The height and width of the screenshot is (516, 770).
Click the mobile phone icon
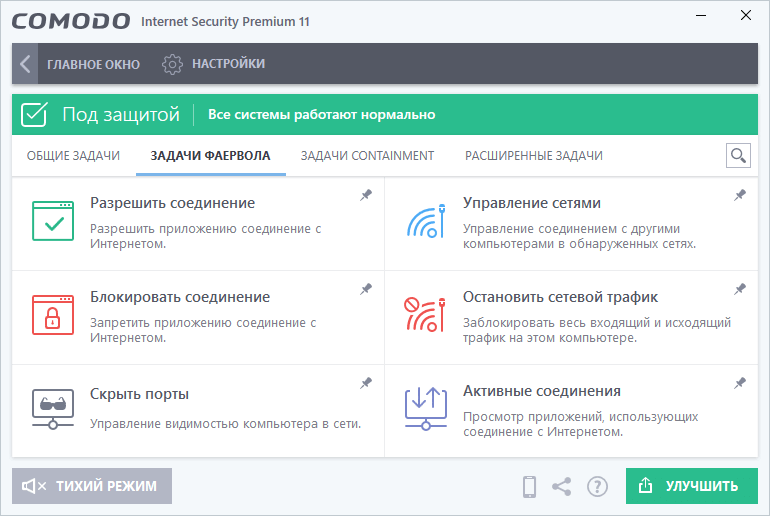530,487
